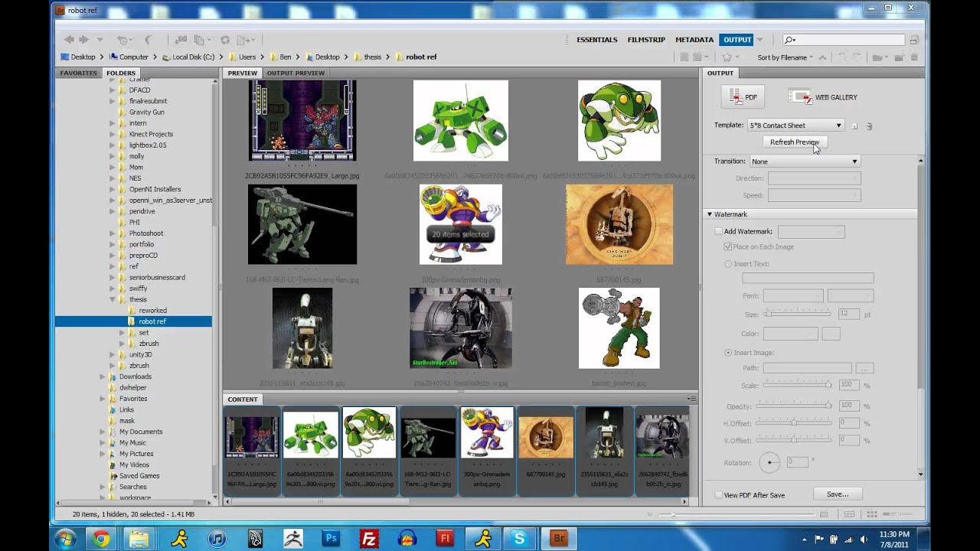The image size is (980, 551).
Task: Toggle ascending sort order arrow
Action: point(822,57)
